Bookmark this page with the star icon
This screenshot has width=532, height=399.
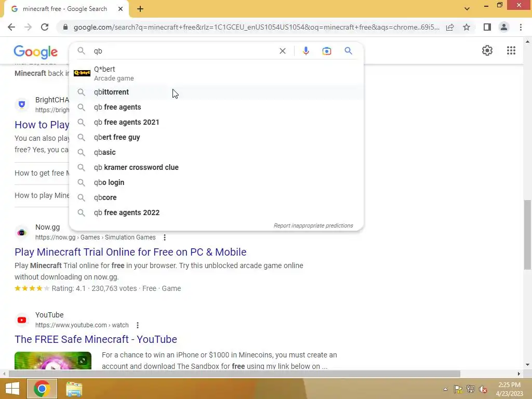(x=467, y=27)
